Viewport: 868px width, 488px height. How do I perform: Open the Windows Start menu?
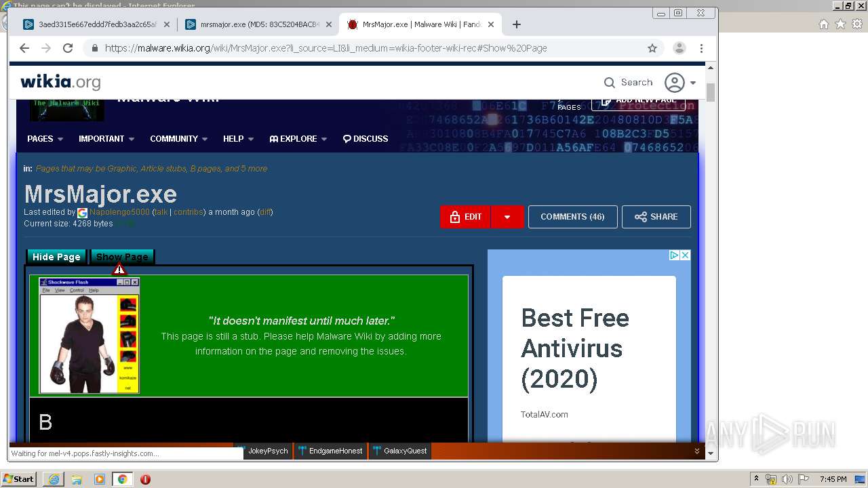click(19, 479)
